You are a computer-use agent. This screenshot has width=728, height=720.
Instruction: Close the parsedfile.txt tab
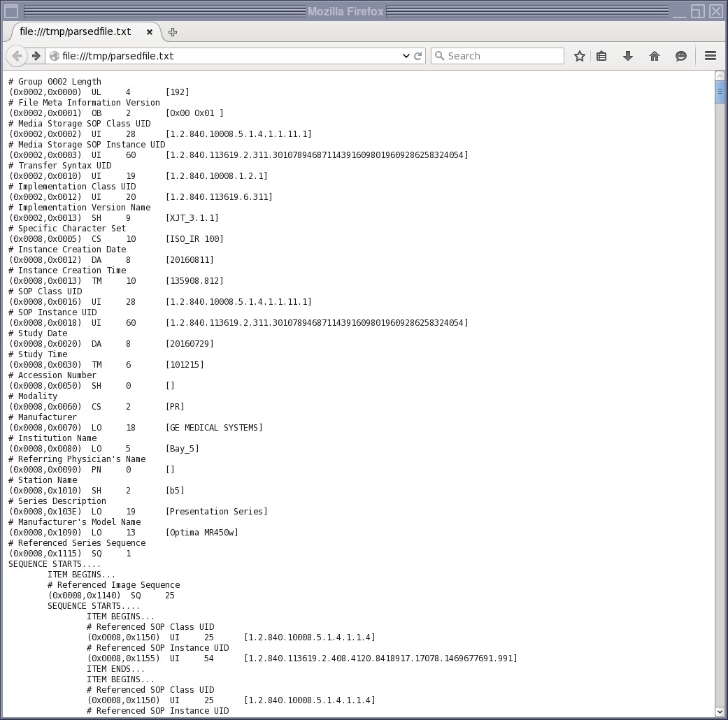(150, 31)
